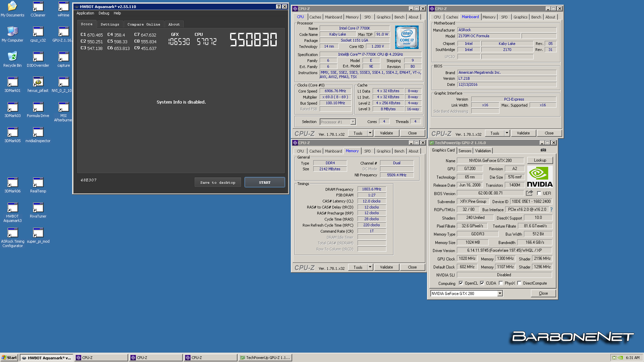This screenshot has height=362, width=644.
Task: Open nvidiaInspector desktop shortcut
Action: (x=38, y=135)
